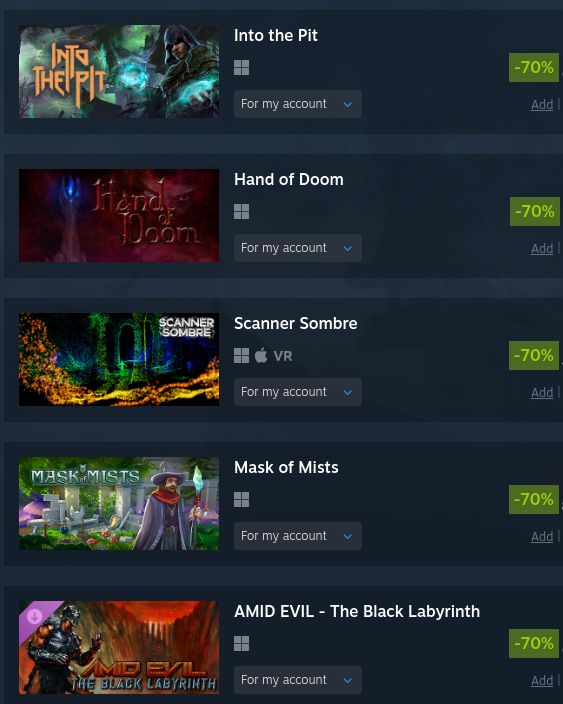The height and width of the screenshot is (704, 563).
Task: Click the -70% discount badge for Hand of Doom
Action: pyautogui.click(x=534, y=211)
